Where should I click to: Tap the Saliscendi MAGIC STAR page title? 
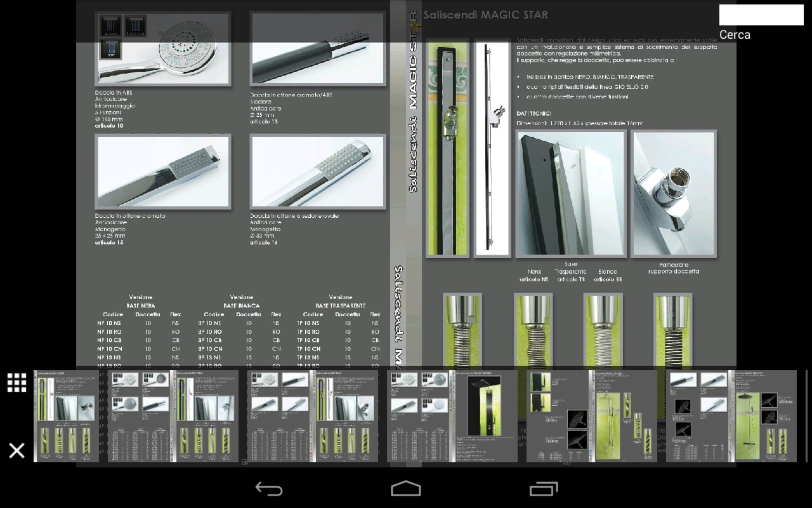[x=485, y=15]
